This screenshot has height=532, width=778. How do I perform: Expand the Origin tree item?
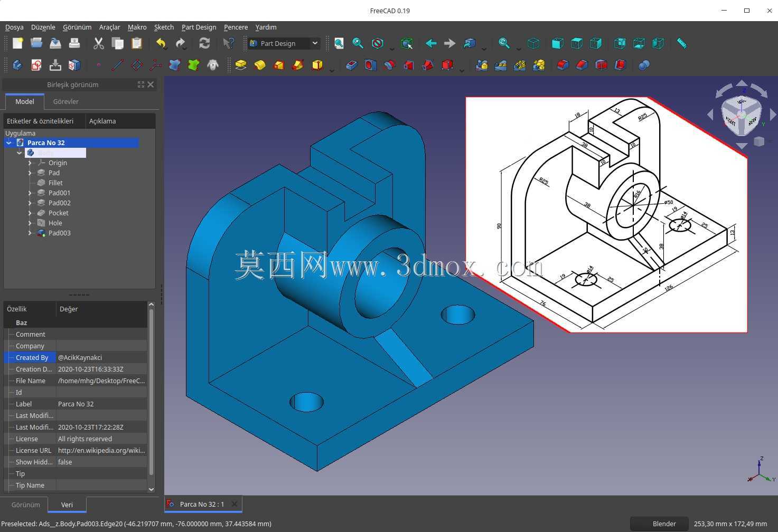click(30, 163)
